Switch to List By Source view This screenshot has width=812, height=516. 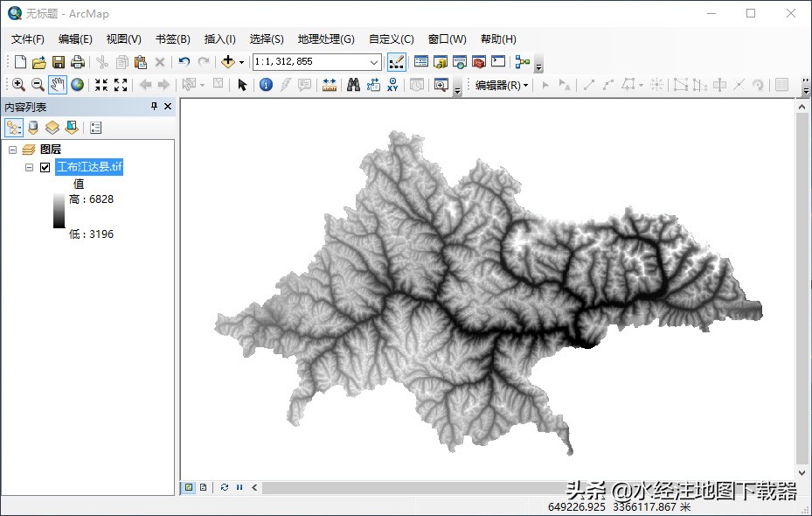pos(33,128)
